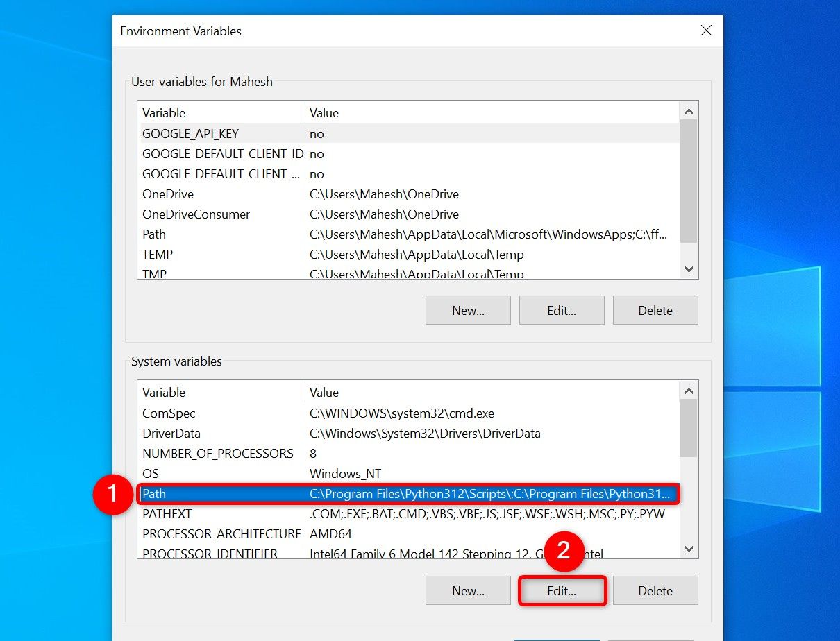Select GOOGLE_API_KEY user variable row
This screenshot has height=641, width=840.
409,134
